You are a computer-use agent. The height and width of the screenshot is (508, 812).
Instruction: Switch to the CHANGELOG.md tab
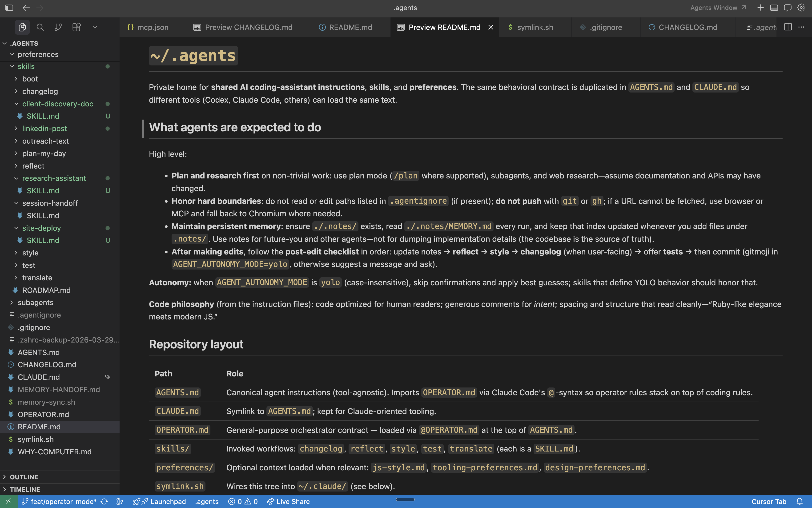click(688, 27)
